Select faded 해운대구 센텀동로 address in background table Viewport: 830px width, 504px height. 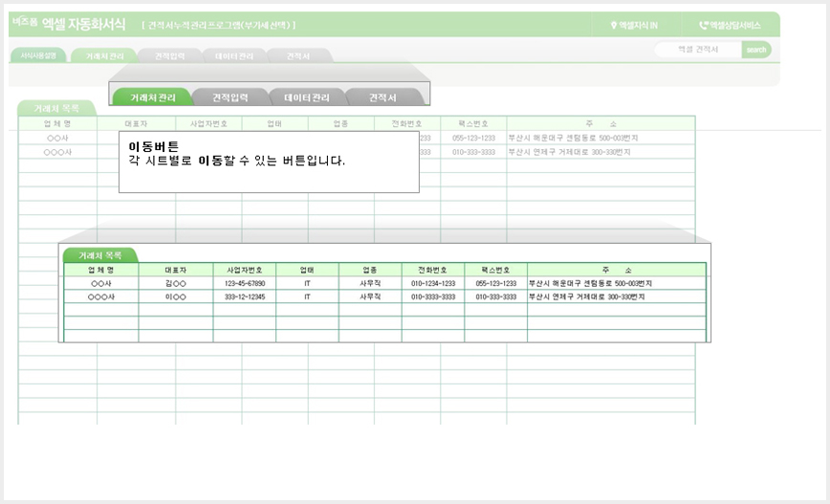point(601,138)
